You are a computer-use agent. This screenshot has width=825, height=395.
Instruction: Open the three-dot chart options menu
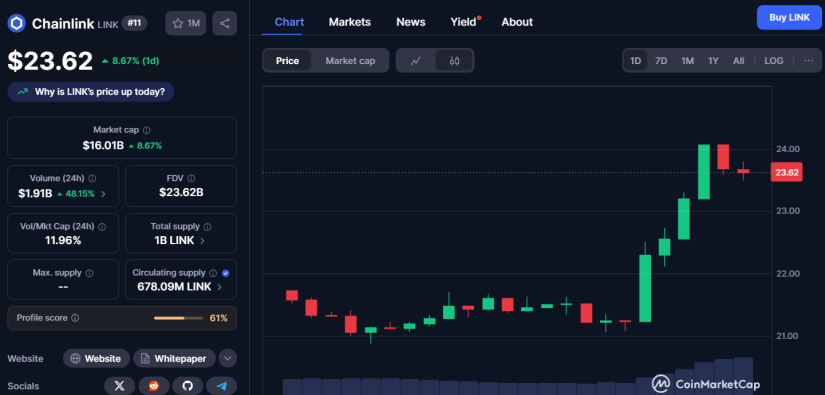pos(809,60)
